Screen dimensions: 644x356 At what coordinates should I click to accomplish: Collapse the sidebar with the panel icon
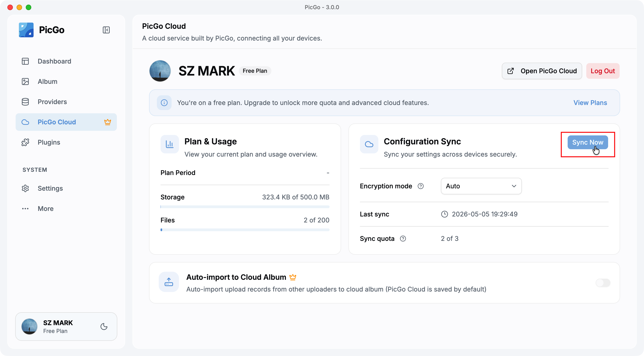(106, 30)
